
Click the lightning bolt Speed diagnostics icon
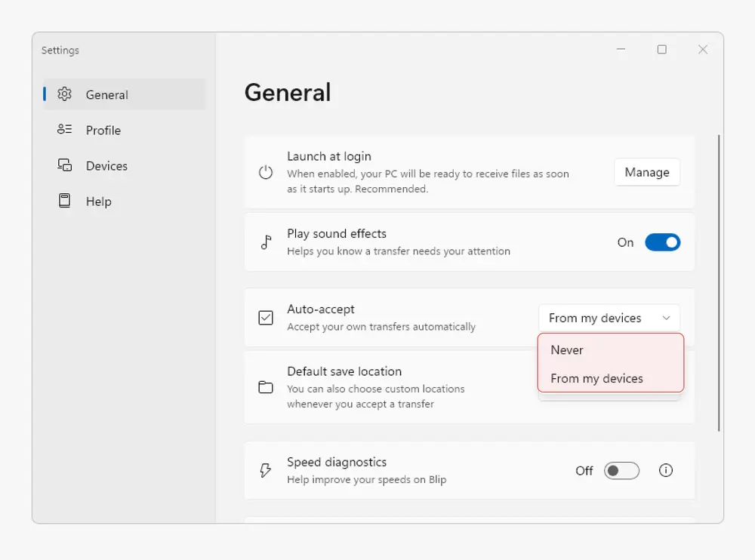pos(266,471)
